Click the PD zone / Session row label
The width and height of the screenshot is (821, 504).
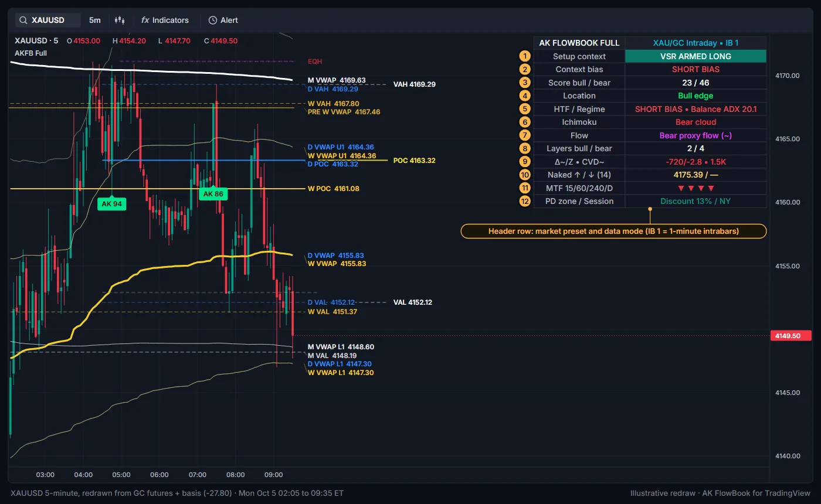(579, 201)
